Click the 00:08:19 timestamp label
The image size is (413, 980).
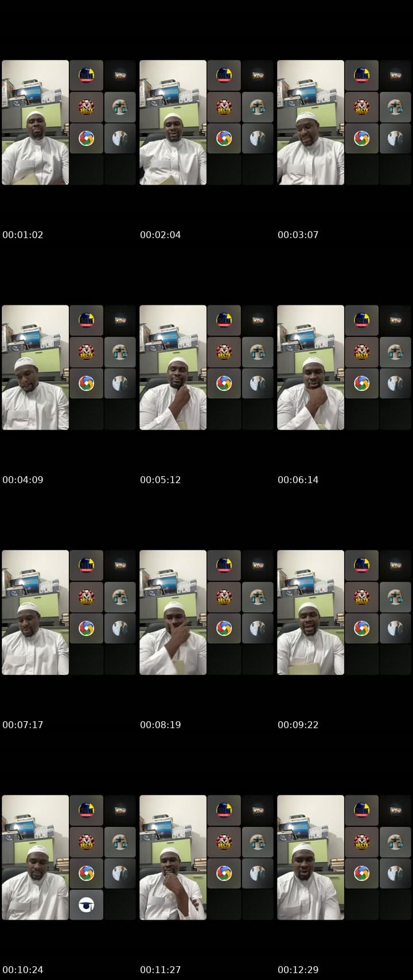pos(161,725)
